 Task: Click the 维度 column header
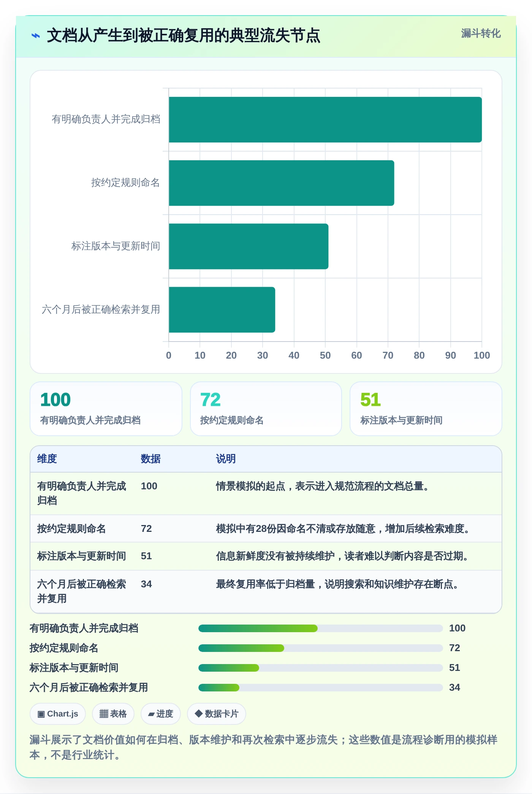click(x=47, y=459)
